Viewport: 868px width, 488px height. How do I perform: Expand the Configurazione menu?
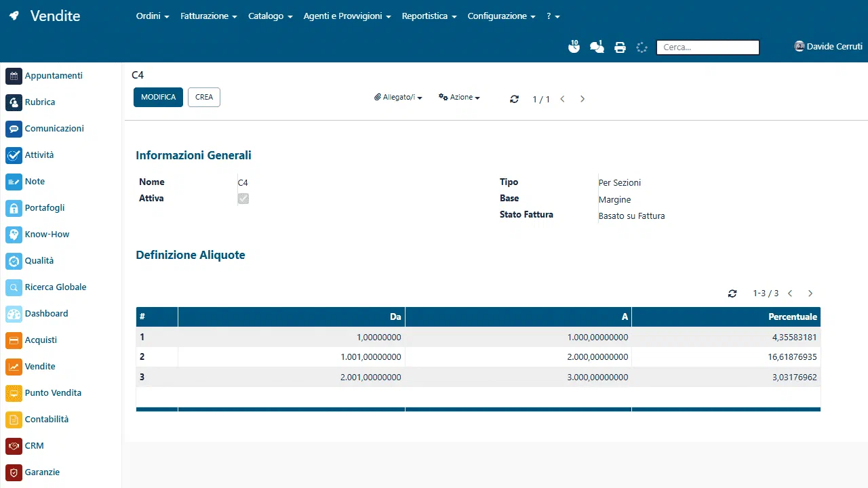click(x=502, y=16)
